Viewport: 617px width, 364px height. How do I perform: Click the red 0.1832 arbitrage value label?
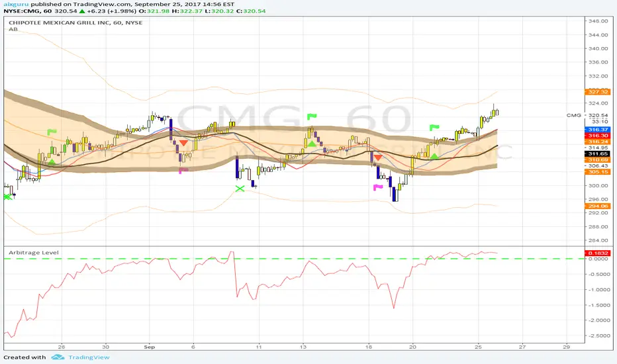coord(598,253)
